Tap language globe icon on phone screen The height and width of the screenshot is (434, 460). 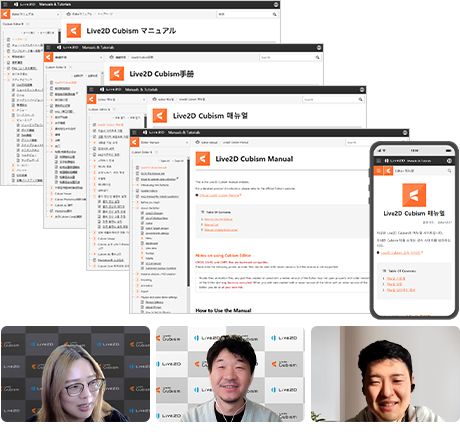tap(449, 161)
